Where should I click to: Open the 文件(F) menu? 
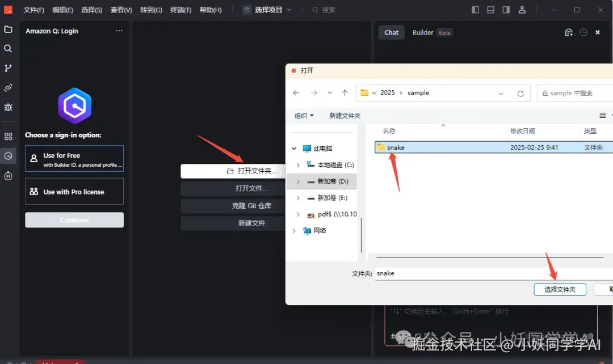click(x=33, y=10)
